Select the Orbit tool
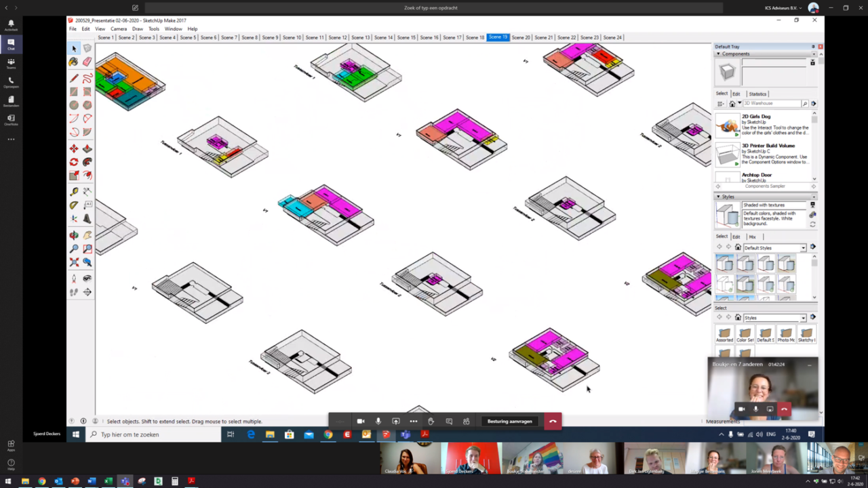The height and width of the screenshot is (488, 868). click(74, 235)
